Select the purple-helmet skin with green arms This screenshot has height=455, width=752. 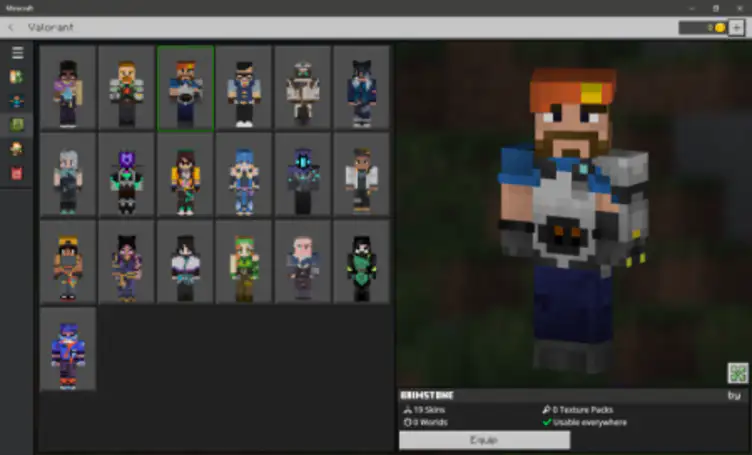[x=127, y=175]
